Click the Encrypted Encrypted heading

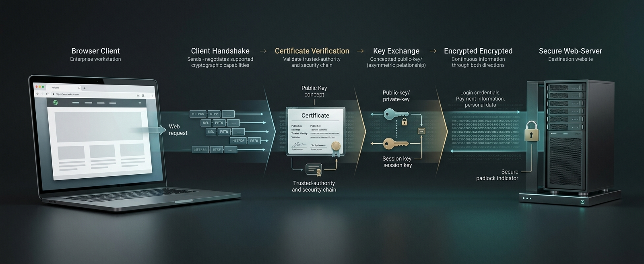click(x=478, y=51)
